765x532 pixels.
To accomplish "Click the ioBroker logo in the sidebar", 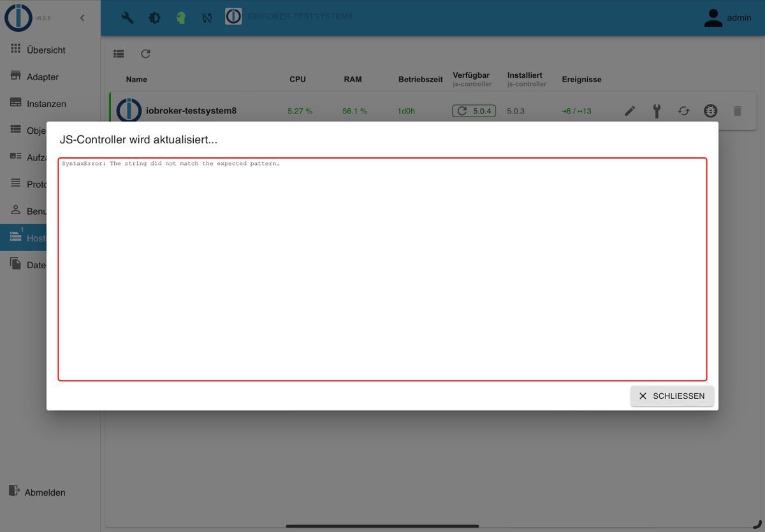I will click(18, 18).
